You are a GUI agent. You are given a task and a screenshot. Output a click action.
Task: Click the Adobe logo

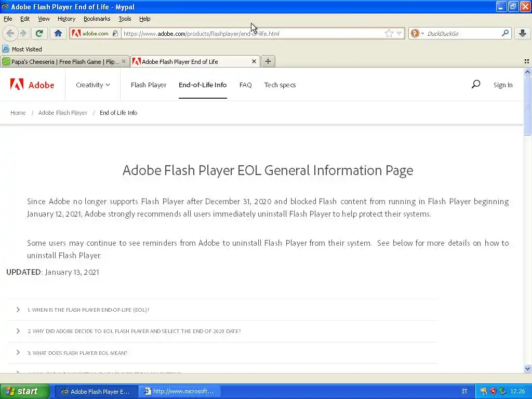(32, 85)
